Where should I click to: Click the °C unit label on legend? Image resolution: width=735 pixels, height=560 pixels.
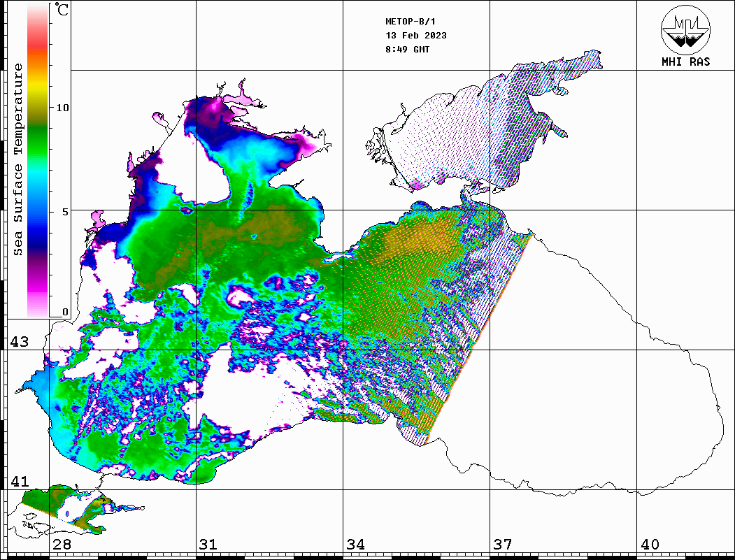(x=61, y=10)
